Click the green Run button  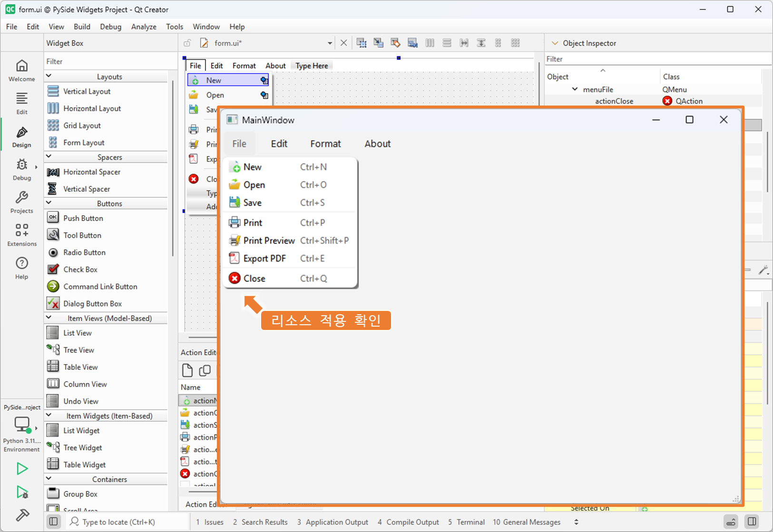22,469
